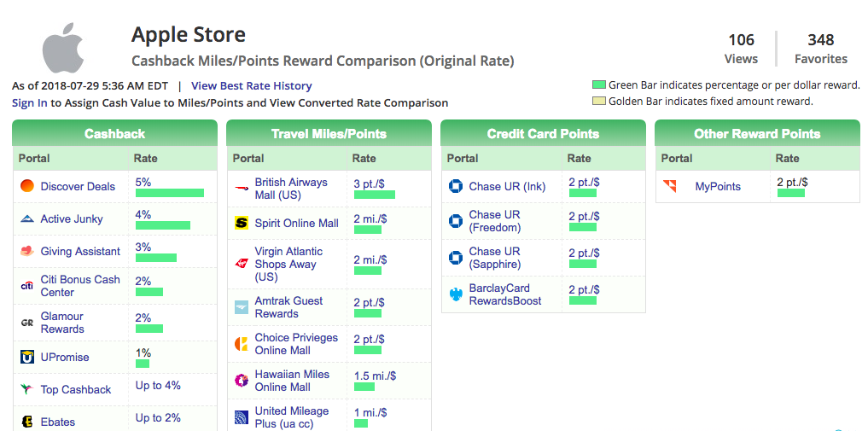Viewport: 868px width, 431px height.
Task: Open the Discover Deals portal link
Action: click(78, 186)
